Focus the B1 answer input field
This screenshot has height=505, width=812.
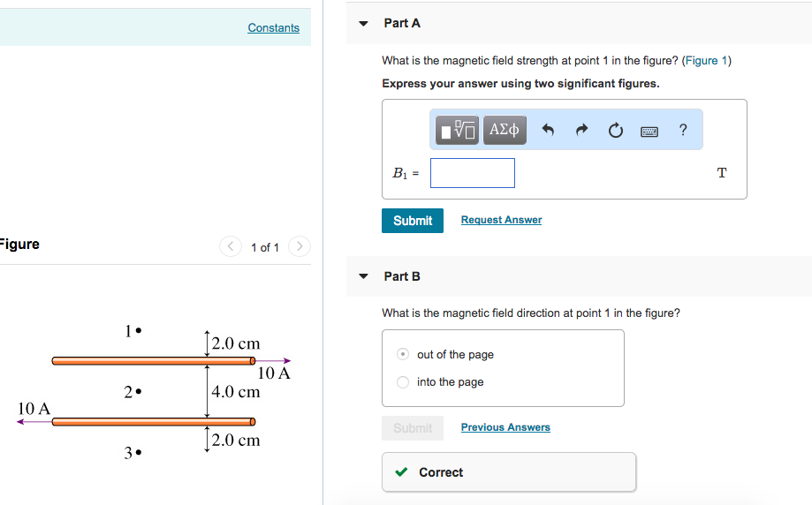(473, 173)
